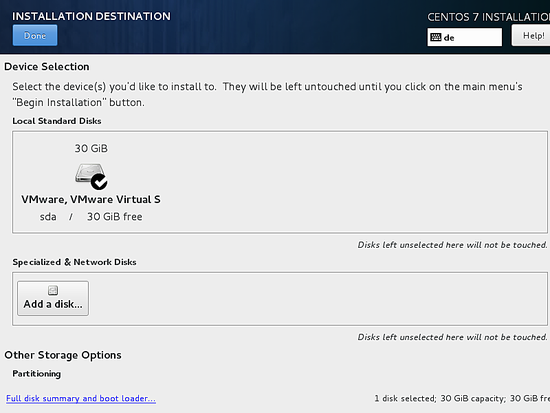Screen dimensions: 550x413
Task: Click the Device Selection heading
Action: coord(47,67)
